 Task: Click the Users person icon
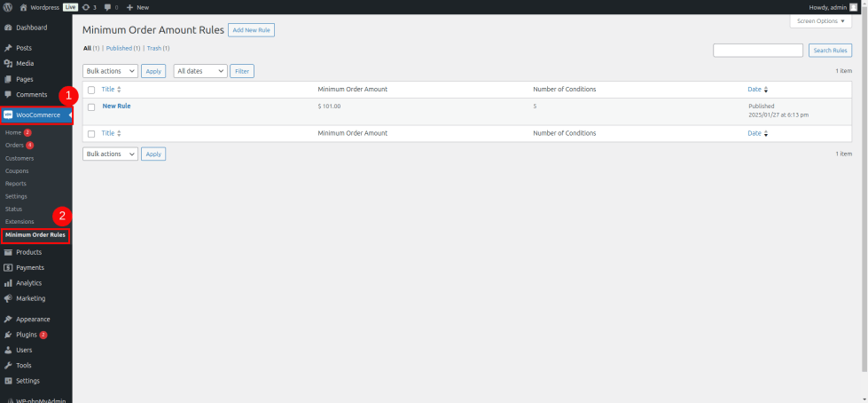tap(8, 351)
